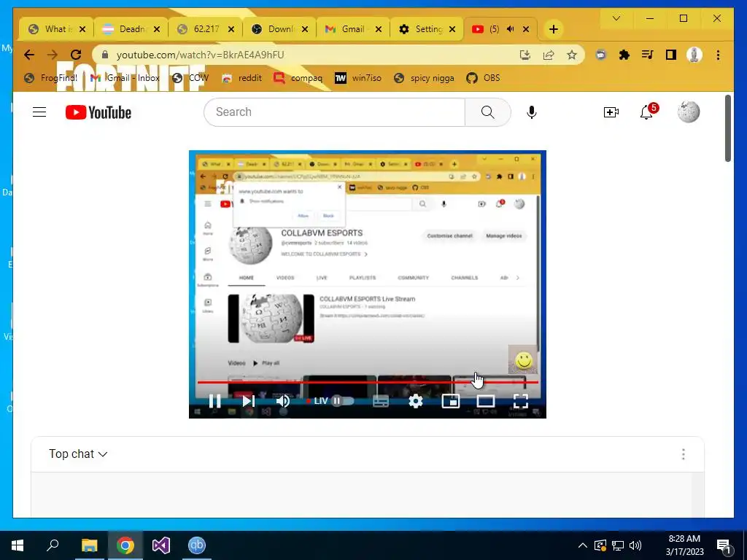Bookmark this tab star icon
Screen dimensions: 747x560
(572, 55)
